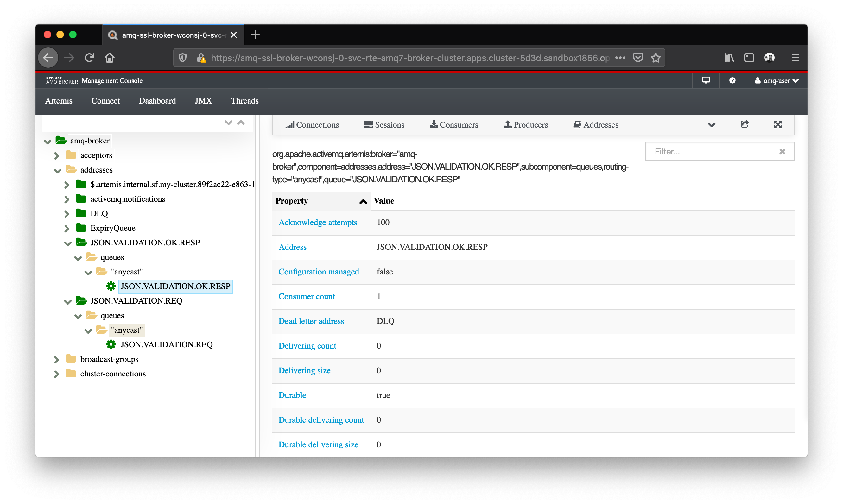Show more tabs via chevron dropdown
This screenshot has width=843, height=504.
coord(712,125)
